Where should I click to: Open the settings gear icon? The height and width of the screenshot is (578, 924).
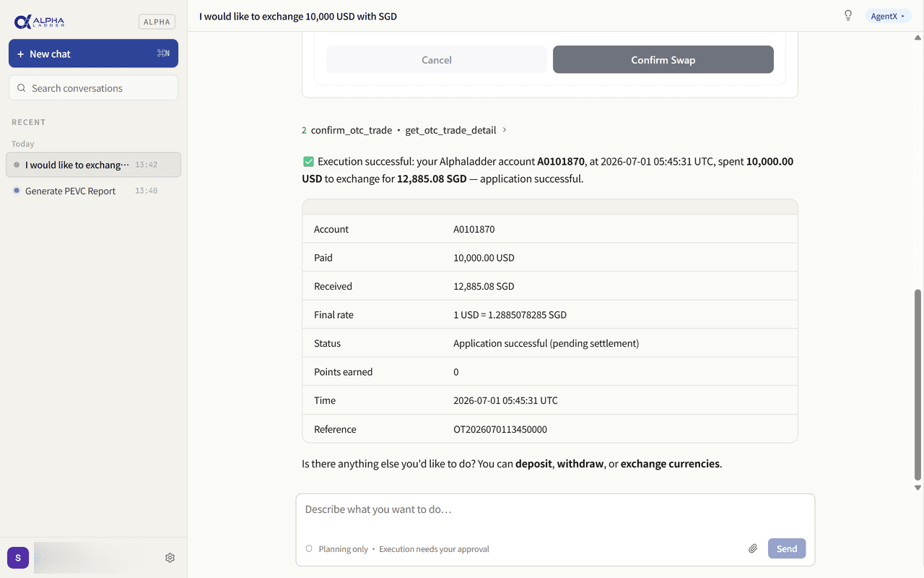[x=170, y=558]
